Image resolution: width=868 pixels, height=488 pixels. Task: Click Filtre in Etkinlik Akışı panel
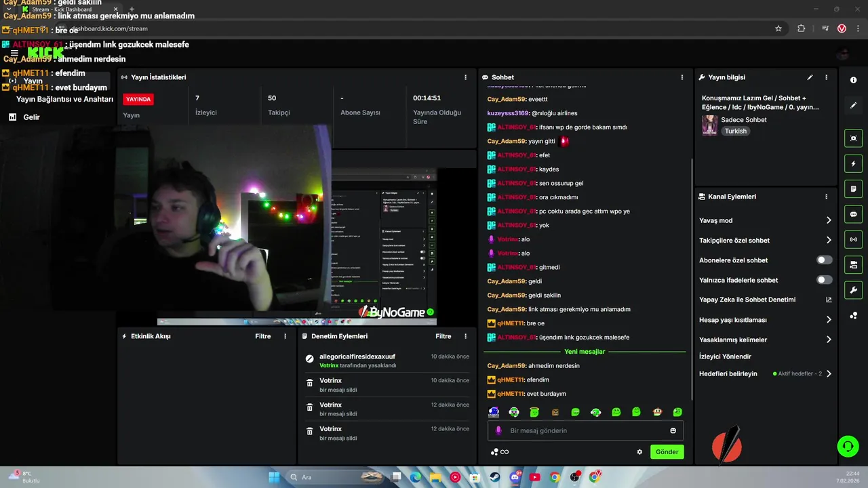point(263,336)
